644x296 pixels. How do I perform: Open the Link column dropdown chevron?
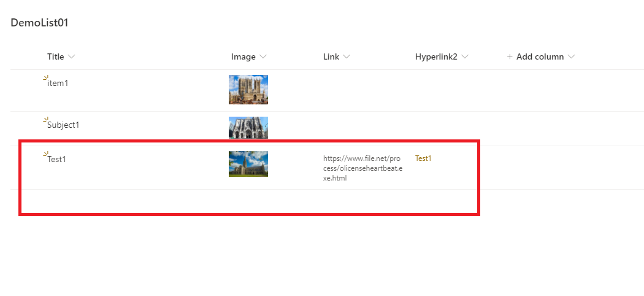[x=347, y=56]
